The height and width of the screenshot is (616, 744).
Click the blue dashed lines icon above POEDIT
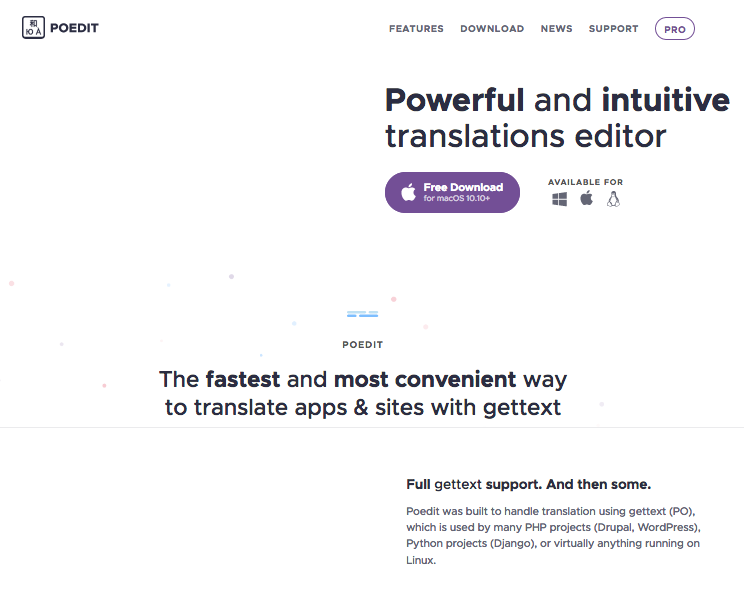(363, 314)
